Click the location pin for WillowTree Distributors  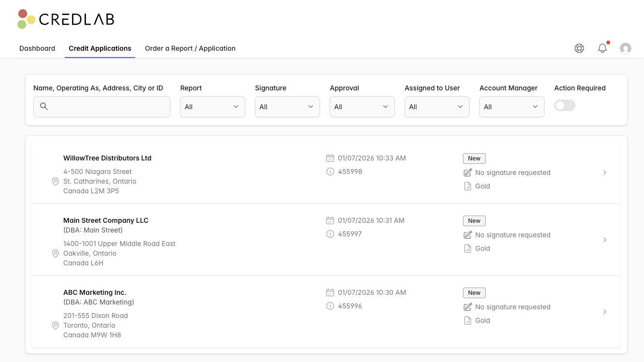56,181
